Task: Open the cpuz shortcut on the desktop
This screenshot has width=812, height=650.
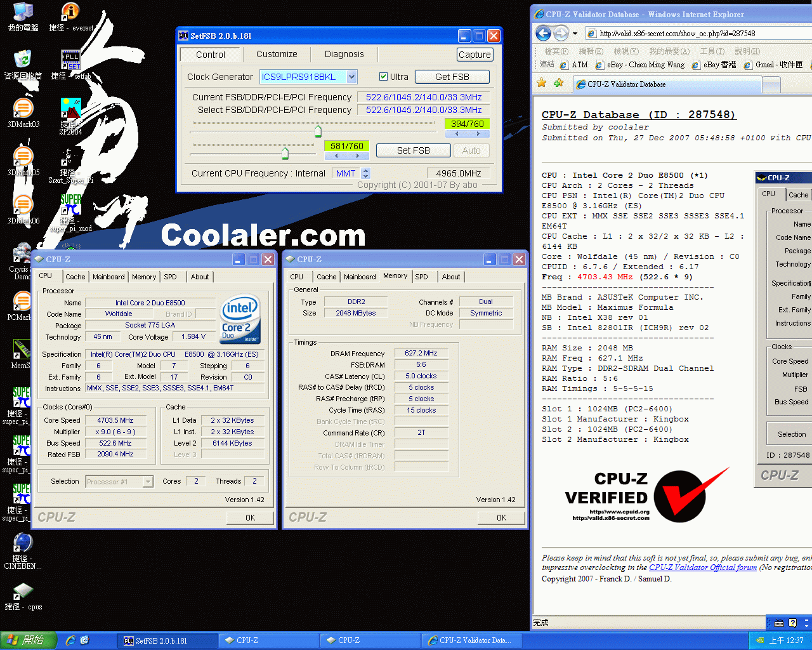Action: point(23,597)
